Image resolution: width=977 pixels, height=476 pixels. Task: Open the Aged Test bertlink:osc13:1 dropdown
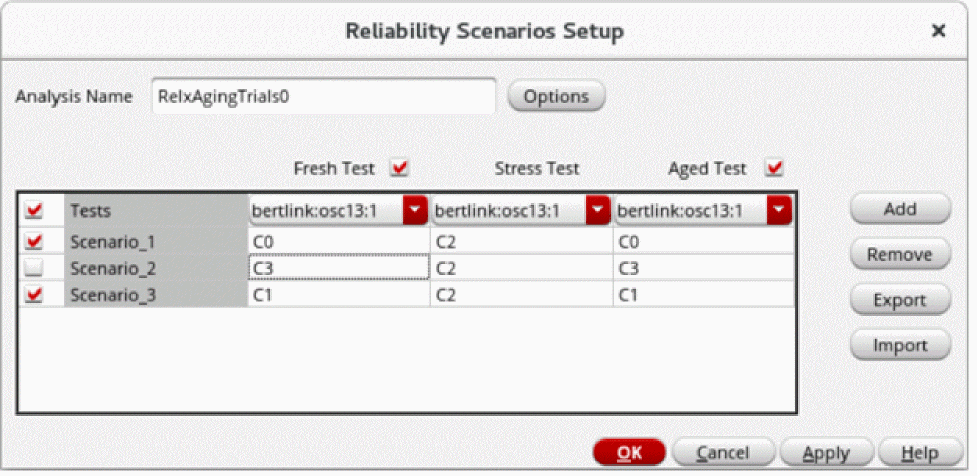pyautogui.click(x=780, y=211)
